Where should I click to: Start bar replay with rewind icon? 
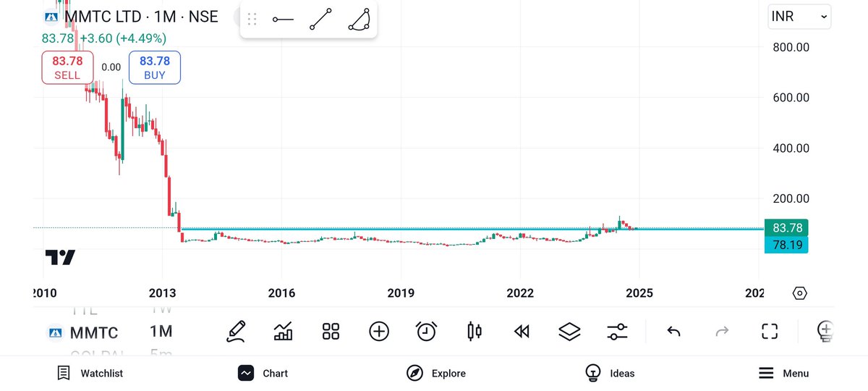522,332
